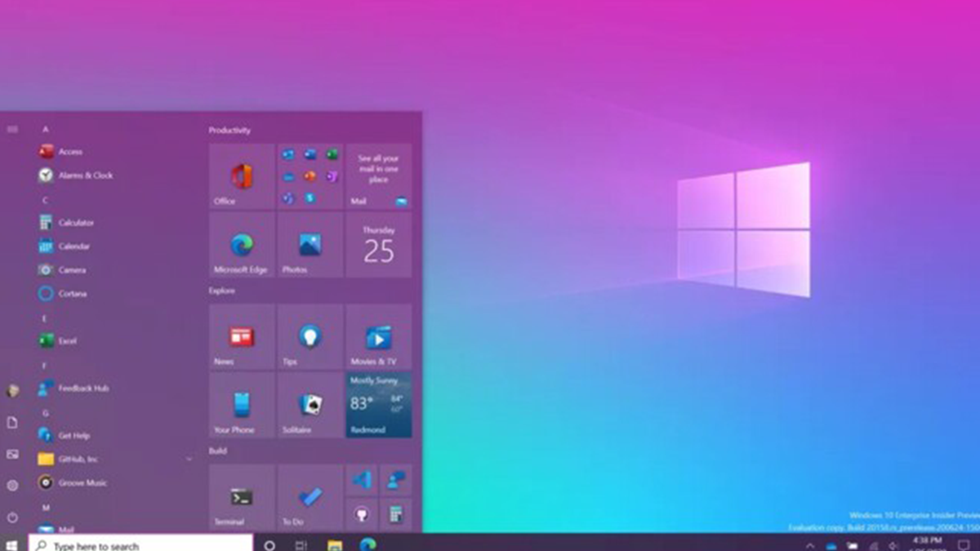980x551 pixels.
Task: Open the Microsoft Edge tile
Action: [241, 245]
